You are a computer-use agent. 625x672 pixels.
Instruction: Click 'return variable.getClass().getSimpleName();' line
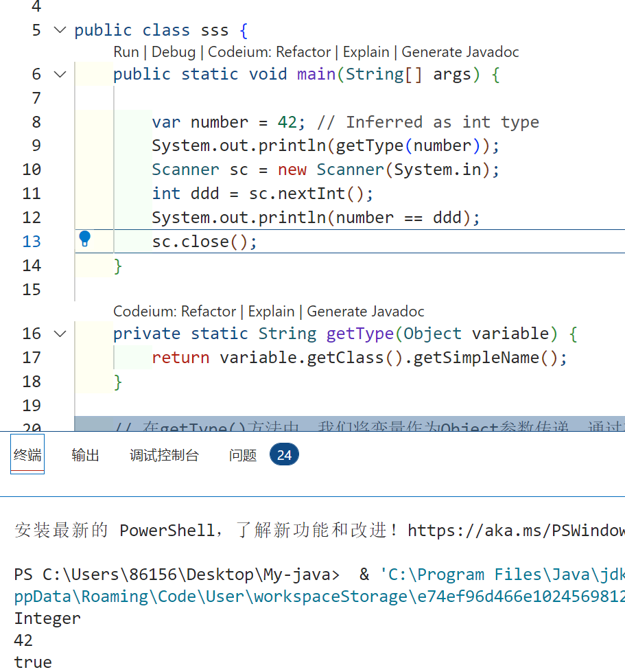359,358
